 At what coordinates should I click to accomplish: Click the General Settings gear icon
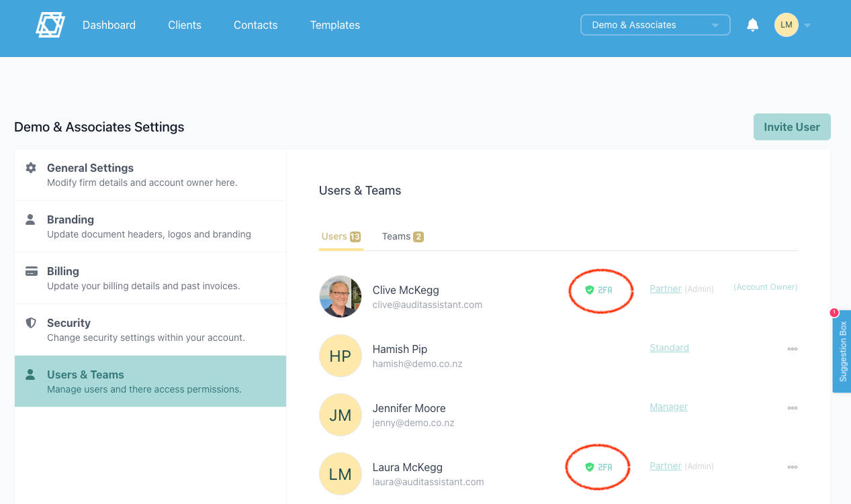[31, 168]
